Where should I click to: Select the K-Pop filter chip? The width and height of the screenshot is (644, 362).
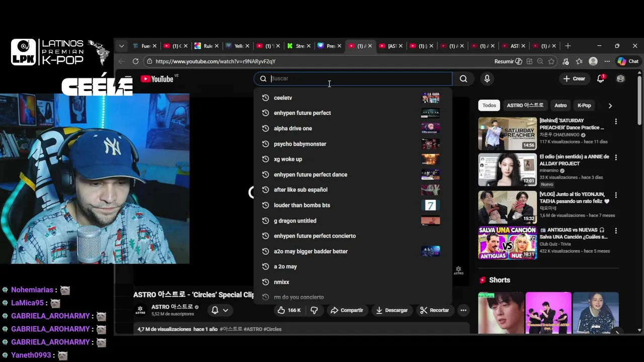584,105
